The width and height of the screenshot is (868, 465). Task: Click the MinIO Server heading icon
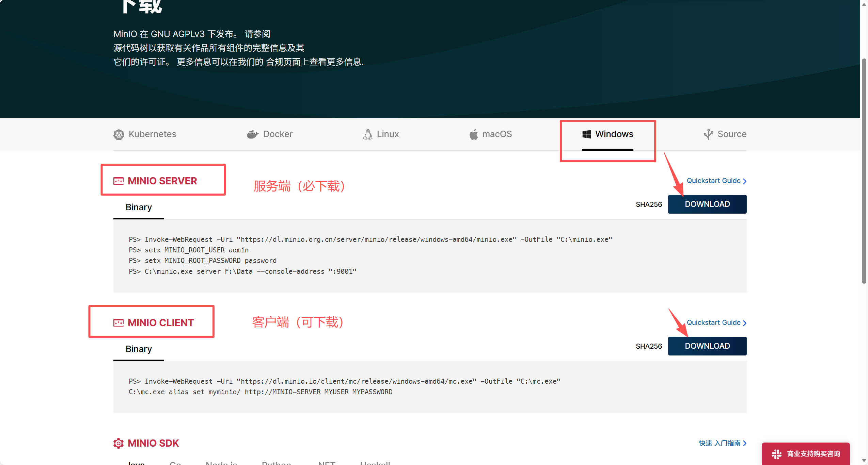click(118, 181)
